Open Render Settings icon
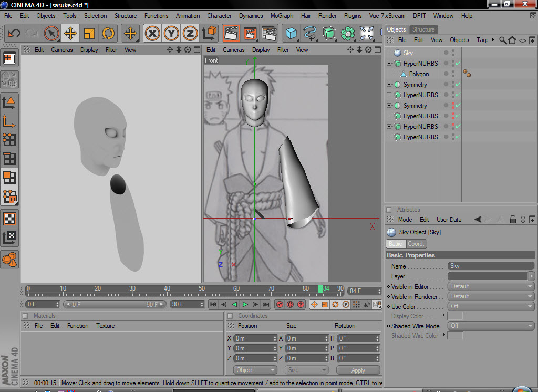Image resolution: width=538 pixels, height=392 pixels. 270,34
